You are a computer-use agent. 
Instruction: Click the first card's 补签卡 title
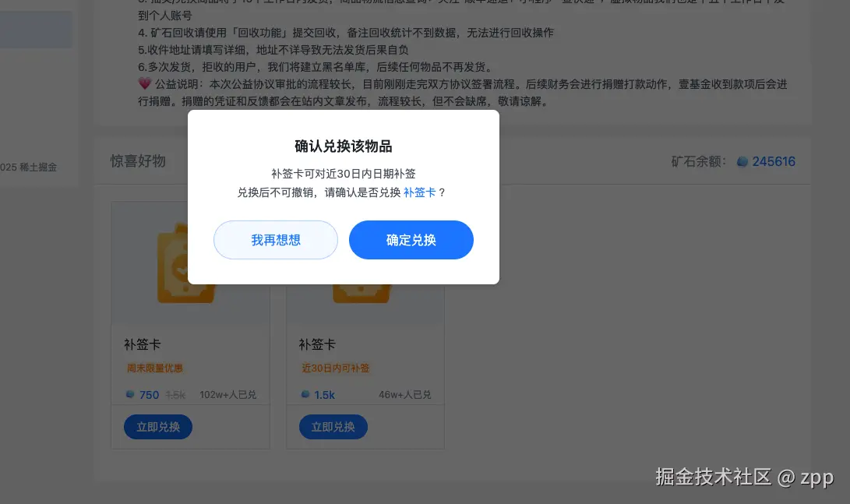click(142, 344)
